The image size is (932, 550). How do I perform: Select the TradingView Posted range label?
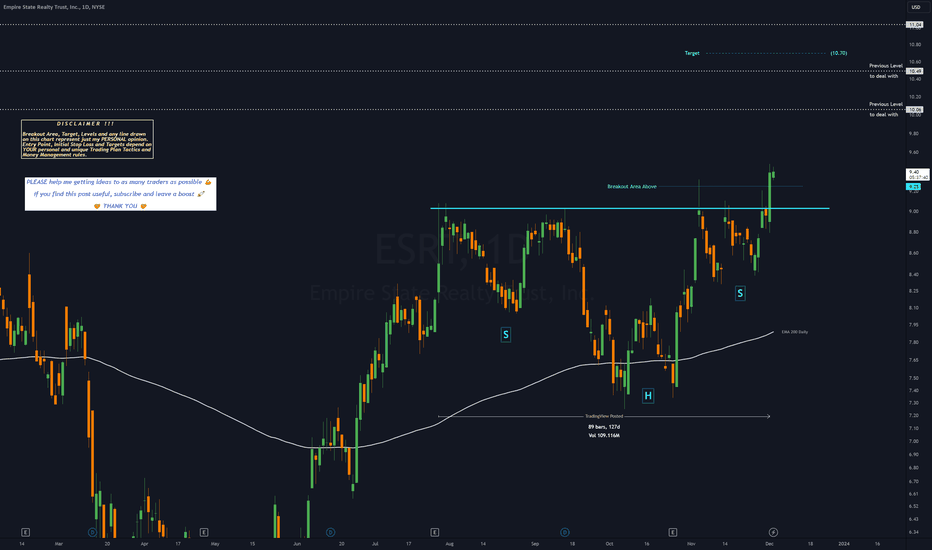(604, 416)
